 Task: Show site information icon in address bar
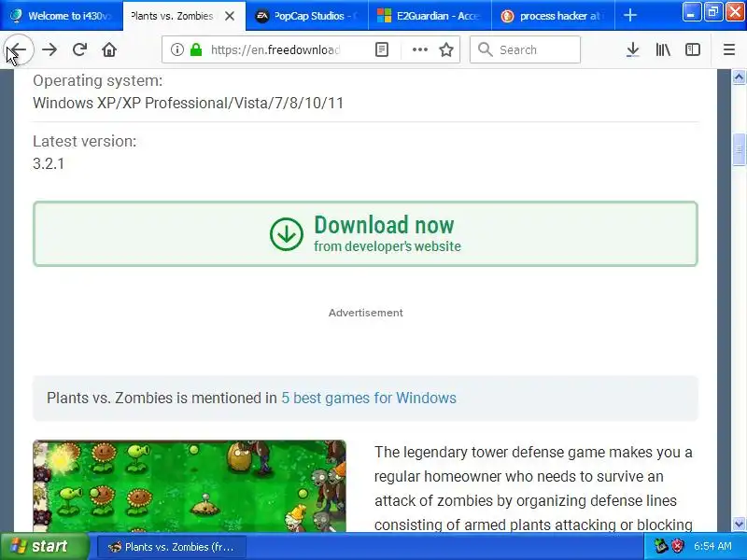177,49
